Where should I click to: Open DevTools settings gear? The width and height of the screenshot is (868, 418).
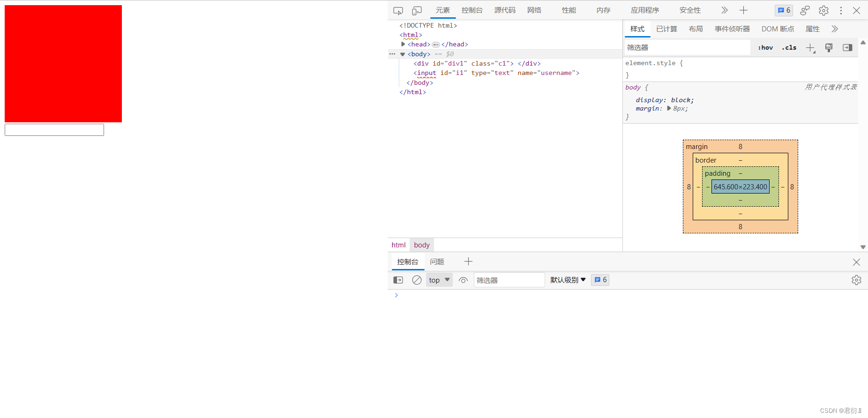pyautogui.click(x=823, y=10)
